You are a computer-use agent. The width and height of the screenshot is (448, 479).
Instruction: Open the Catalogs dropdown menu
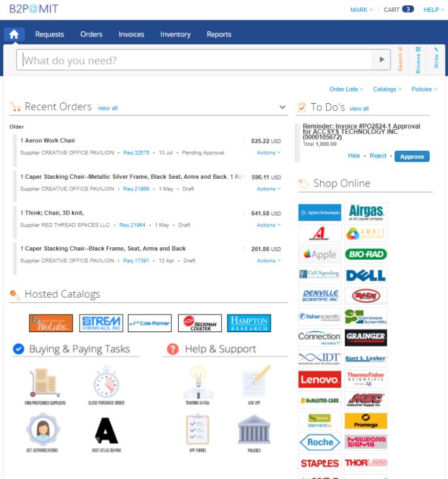pyautogui.click(x=387, y=89)
